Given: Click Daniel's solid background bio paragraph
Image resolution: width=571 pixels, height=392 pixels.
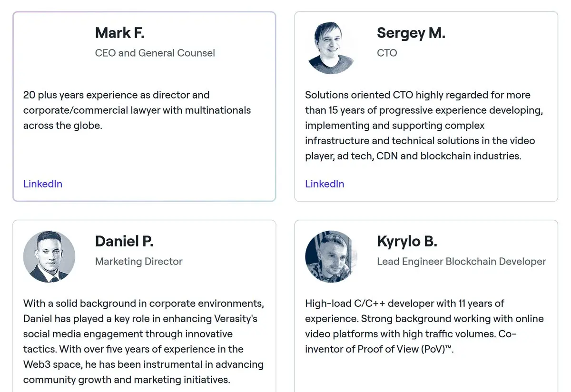Looking at the screenshot, I should pos(144,341).
